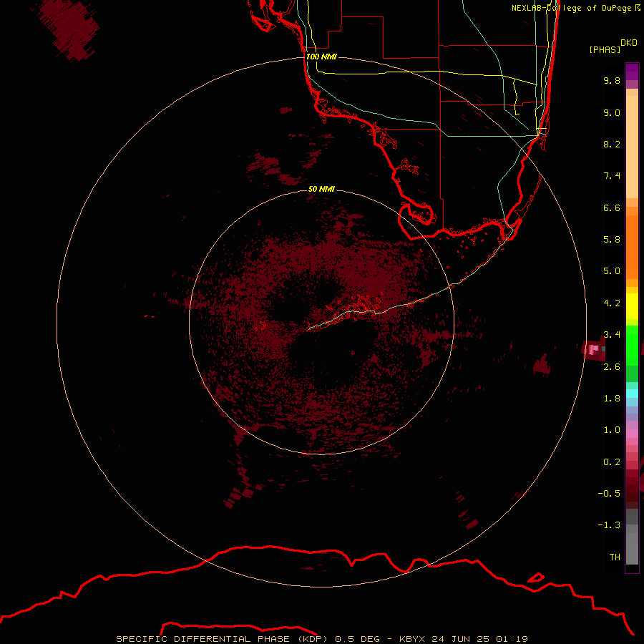Viewport: 644px width, 644px height.
Task: Click the bright pink echo beside color bar
Action: 593,349
